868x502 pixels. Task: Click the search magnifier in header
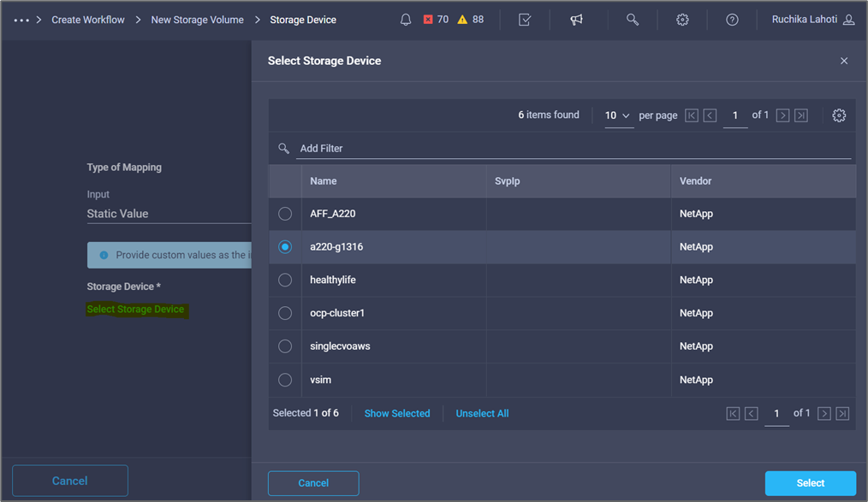[633, 20]
